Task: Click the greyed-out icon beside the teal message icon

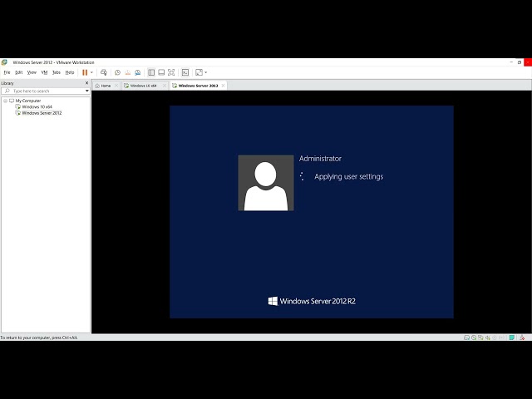Action: pyautogui.click(x=502, y=337)
